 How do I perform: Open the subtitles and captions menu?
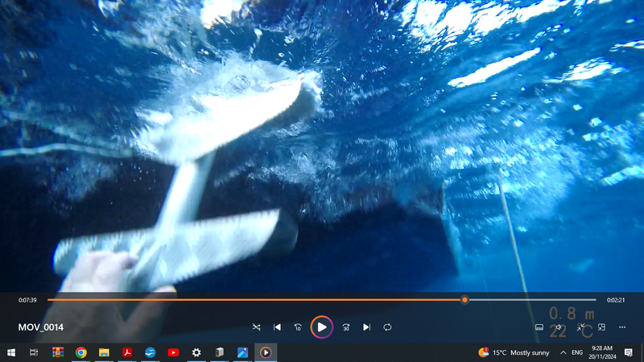coord(539,327)
